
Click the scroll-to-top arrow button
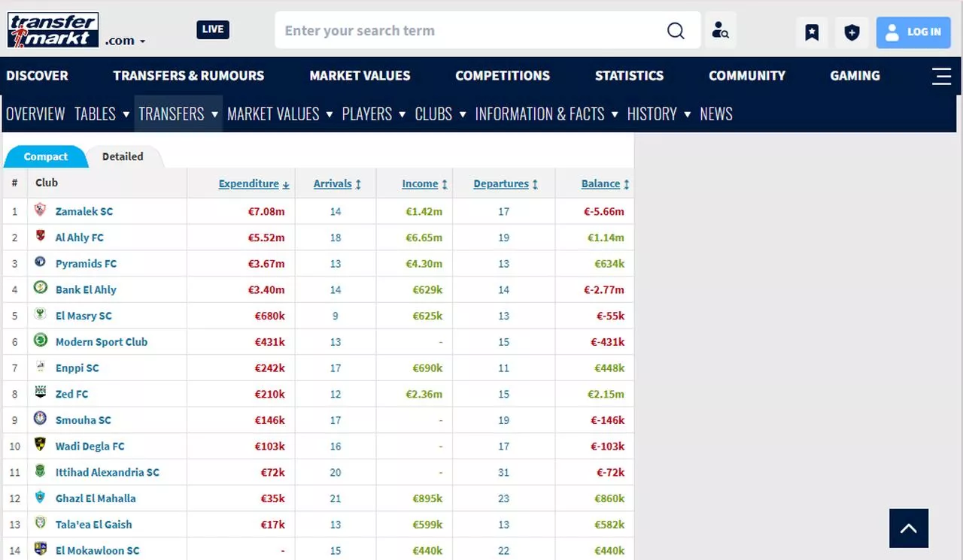[908, 528]
